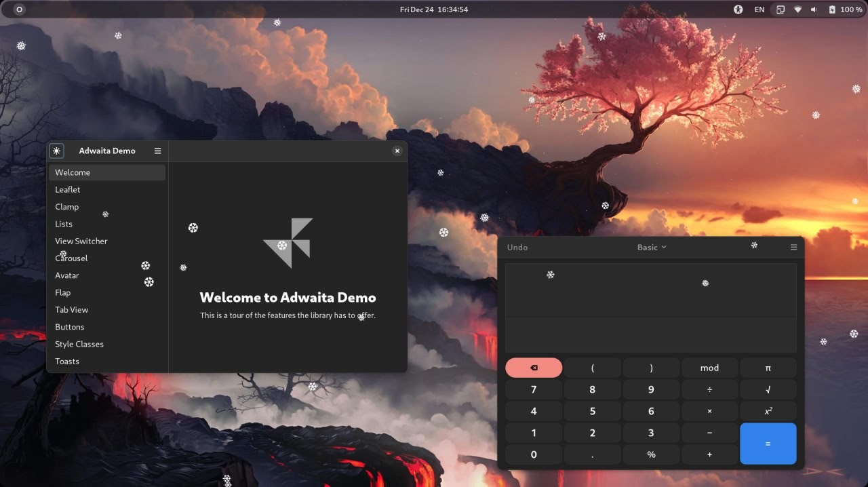Click the Calculator expression entry field
This screenshot has height=487, width=868.
651,334
